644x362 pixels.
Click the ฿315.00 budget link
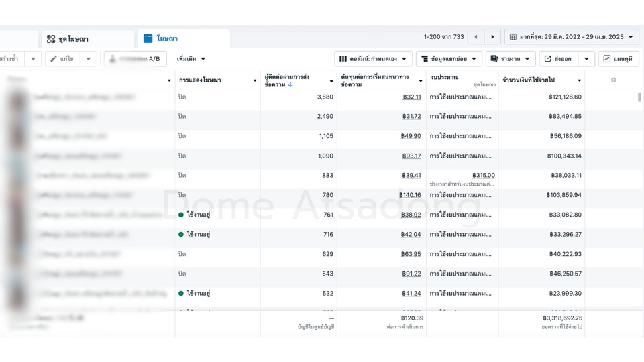point(484,175)
